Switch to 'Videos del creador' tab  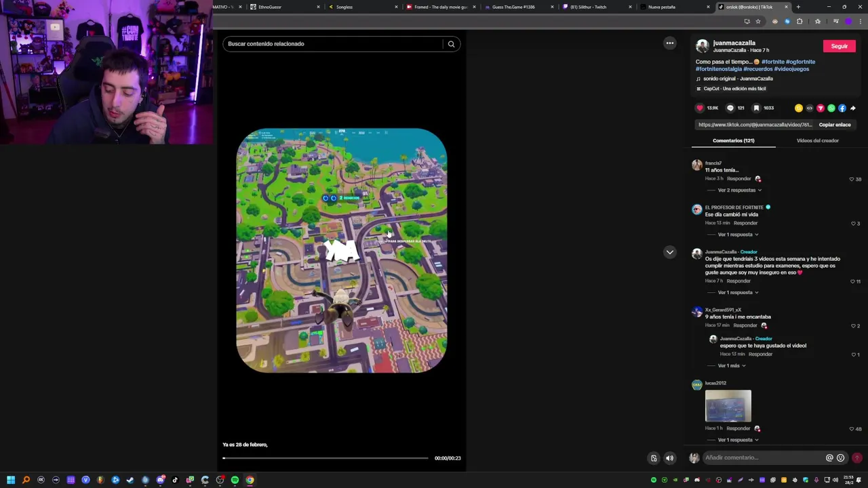(818, 140)
